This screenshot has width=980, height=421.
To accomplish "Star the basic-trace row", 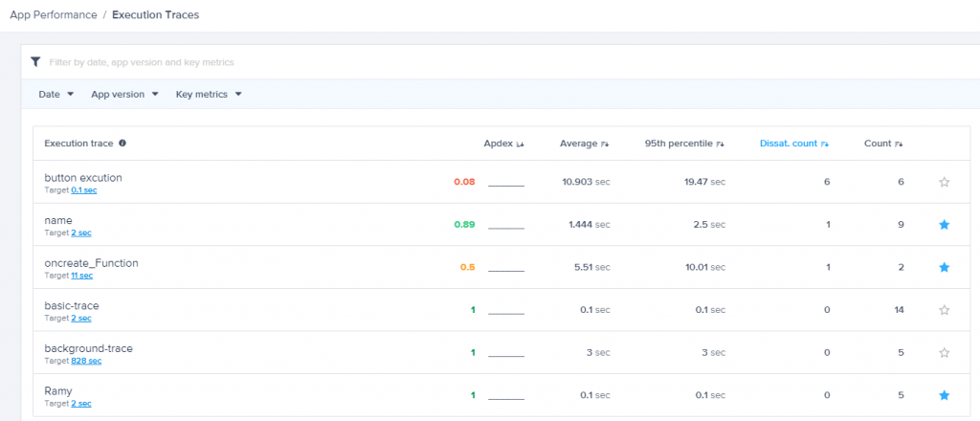I will pyautogui.click(x=945, y=310).
